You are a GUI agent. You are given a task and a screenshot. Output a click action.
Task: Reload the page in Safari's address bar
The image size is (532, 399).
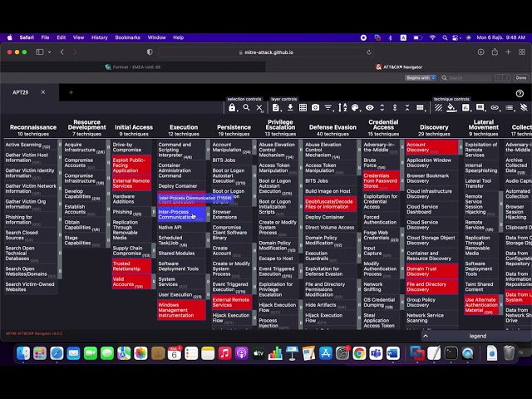(x=369, y=52)
